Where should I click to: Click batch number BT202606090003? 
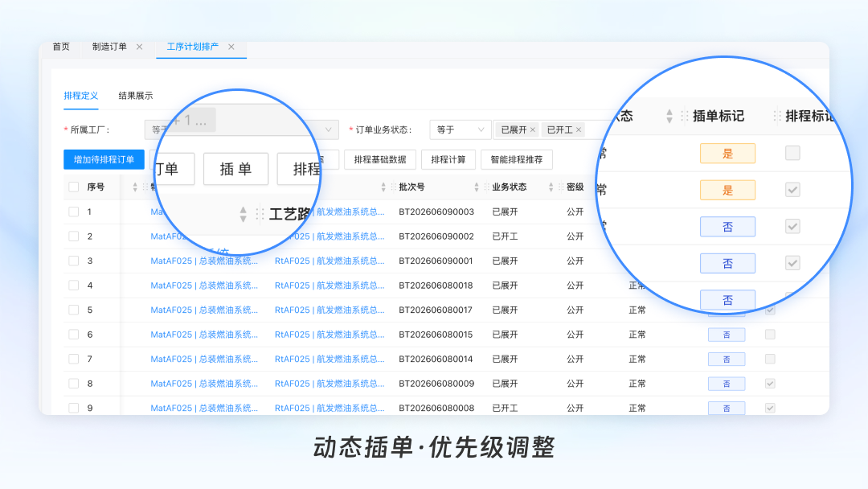click(436, 212)
